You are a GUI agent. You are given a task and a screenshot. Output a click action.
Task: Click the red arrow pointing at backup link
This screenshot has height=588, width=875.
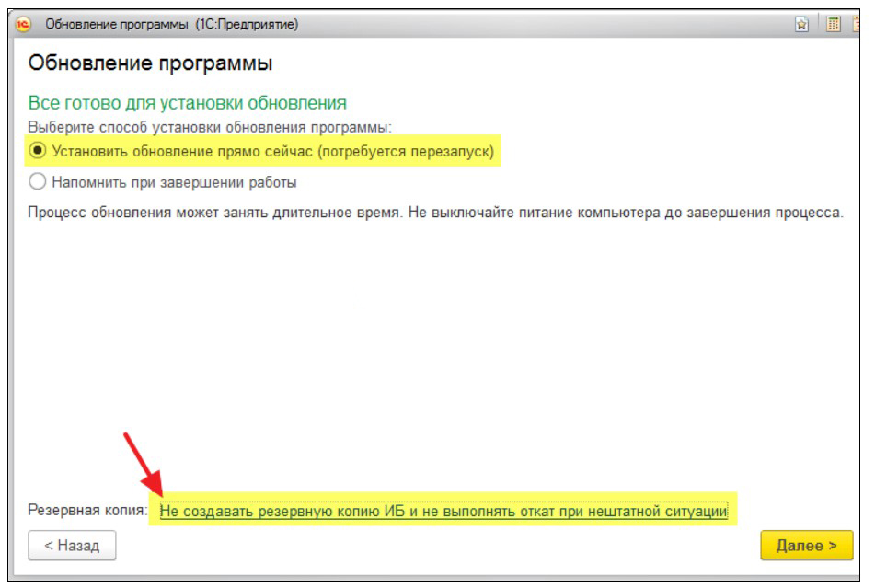click(x=143, y=467)
